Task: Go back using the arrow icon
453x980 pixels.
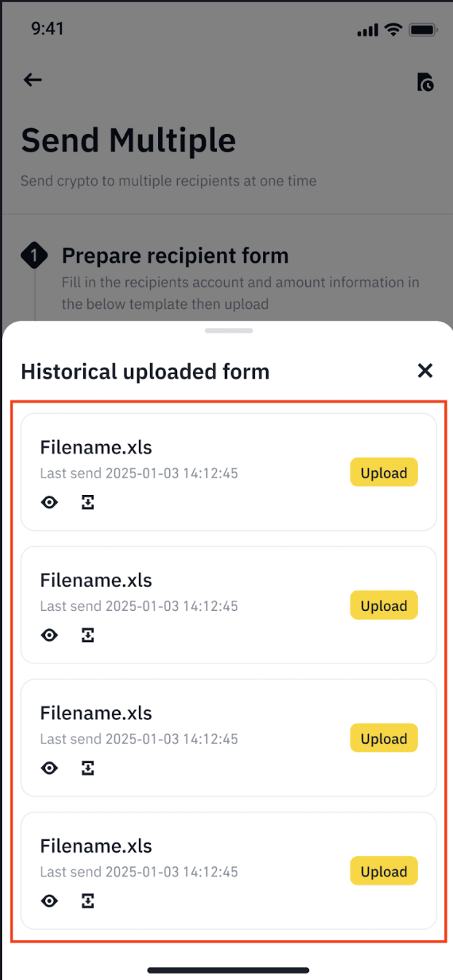Action: tap(33, 80)
